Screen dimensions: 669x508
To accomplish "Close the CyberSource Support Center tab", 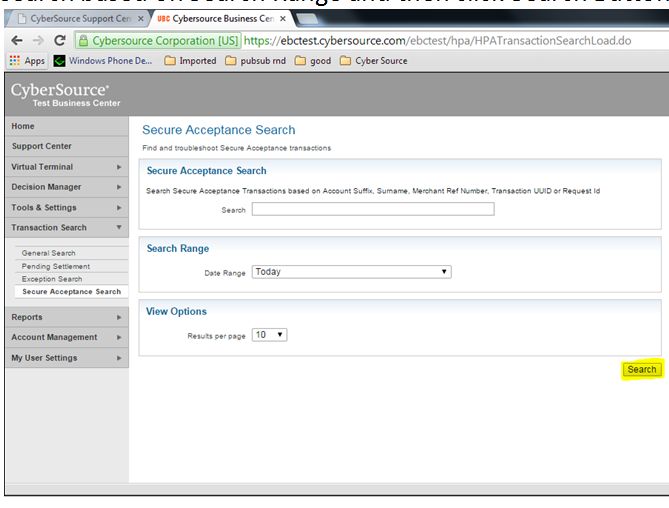I will (140, 19).
